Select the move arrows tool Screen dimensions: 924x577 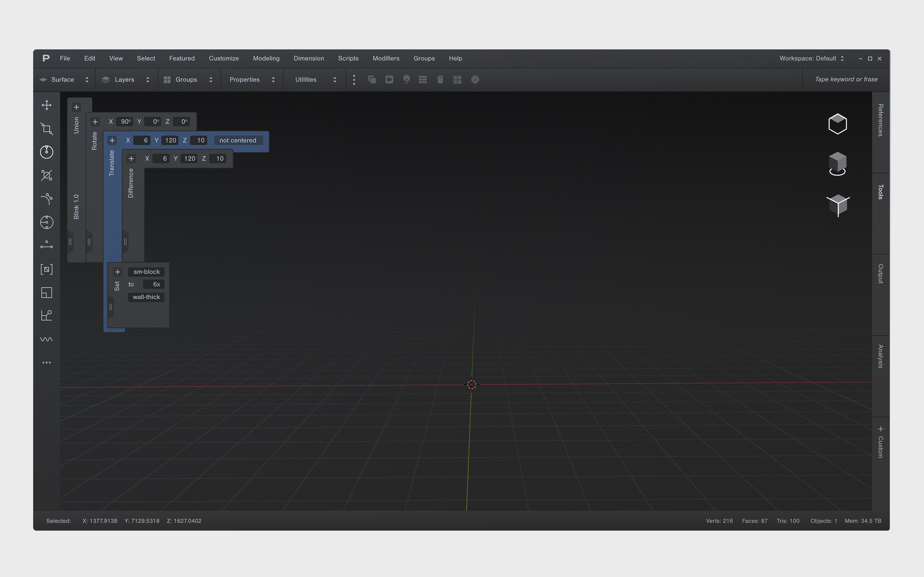(x=47, y=105)
